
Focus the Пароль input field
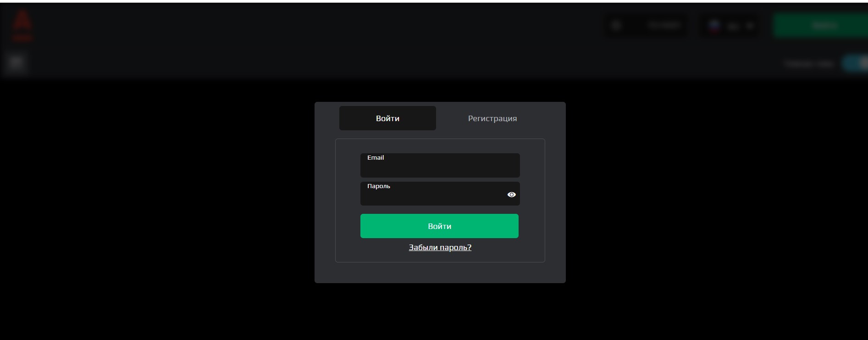440,194
